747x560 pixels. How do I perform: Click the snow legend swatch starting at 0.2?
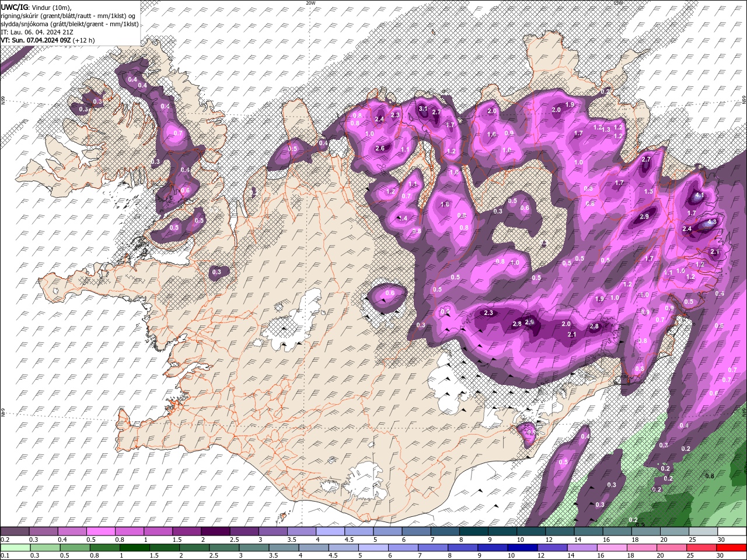[15, 531]
